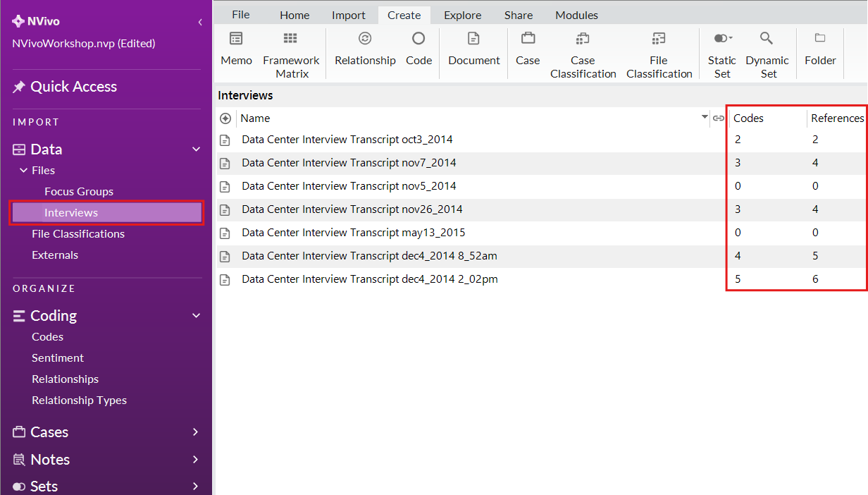Create a Static Set
This screenshot has width=868, height=495.
tap(722, 55)
